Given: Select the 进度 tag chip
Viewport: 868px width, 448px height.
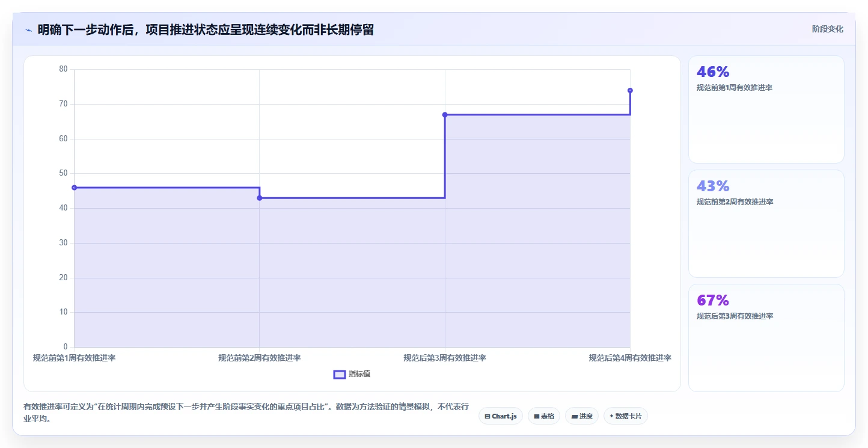Looking at the screenshot, I should 582,416.
